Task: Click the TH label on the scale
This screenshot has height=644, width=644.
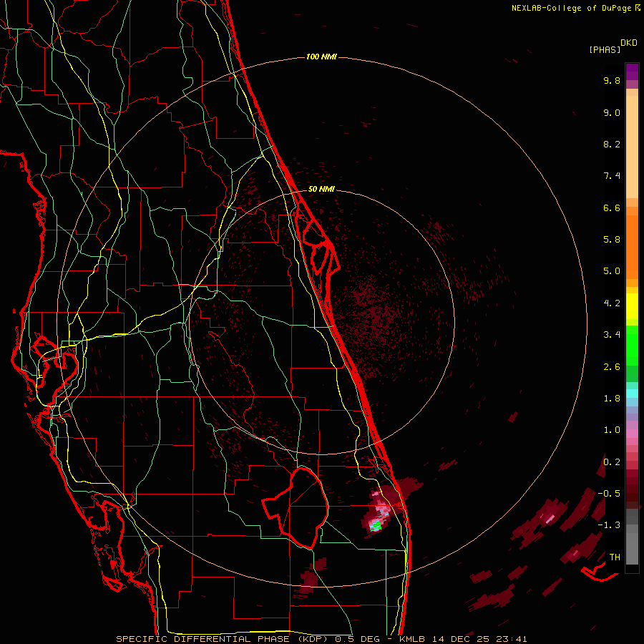Action: coord(615,557)
